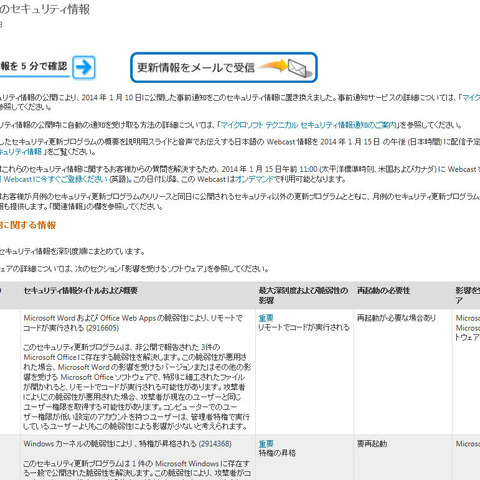Screen dimensions: 480x480
Task: Click the マイク link at the paragraph's right edge
Action: point(471,98)
